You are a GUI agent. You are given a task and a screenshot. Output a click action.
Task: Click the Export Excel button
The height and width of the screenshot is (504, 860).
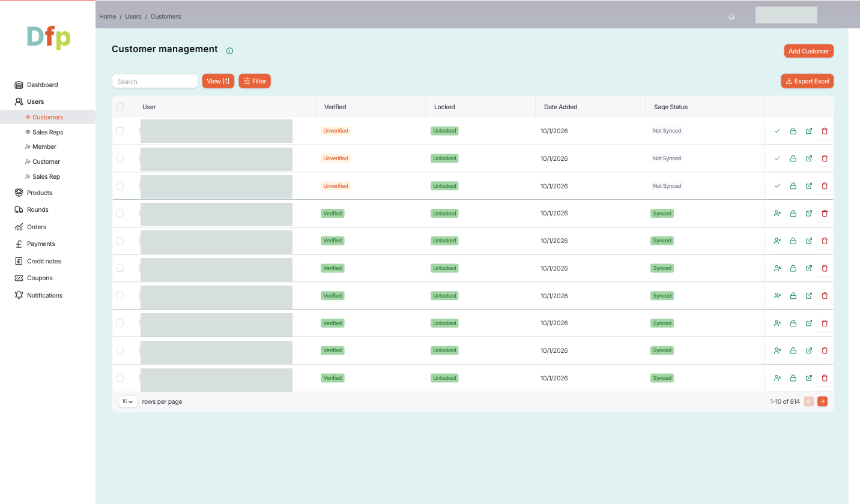(x=807, y=81)
